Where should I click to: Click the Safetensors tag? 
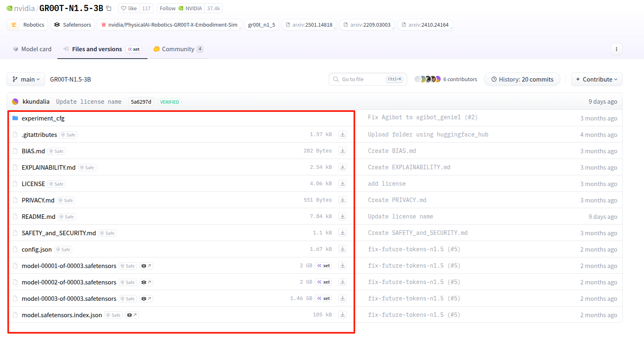click(x=73, y=25)
